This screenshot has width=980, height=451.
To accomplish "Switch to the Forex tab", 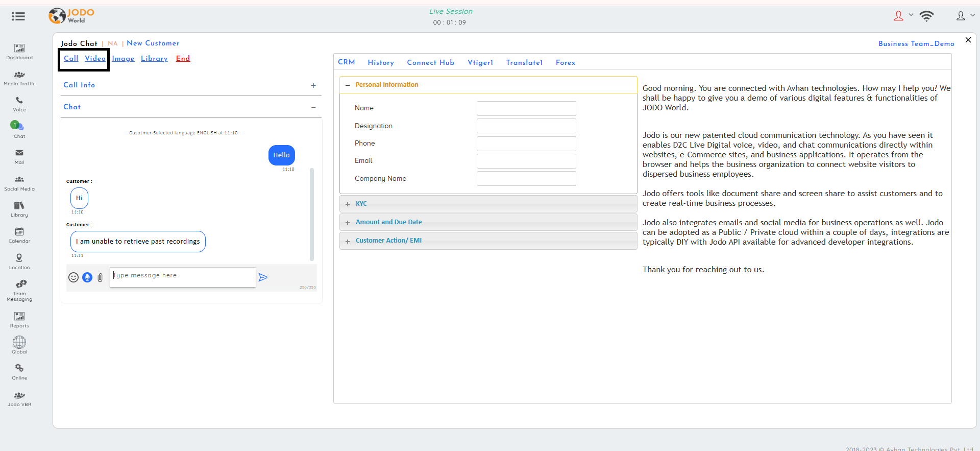I will [x=566, y=62].
